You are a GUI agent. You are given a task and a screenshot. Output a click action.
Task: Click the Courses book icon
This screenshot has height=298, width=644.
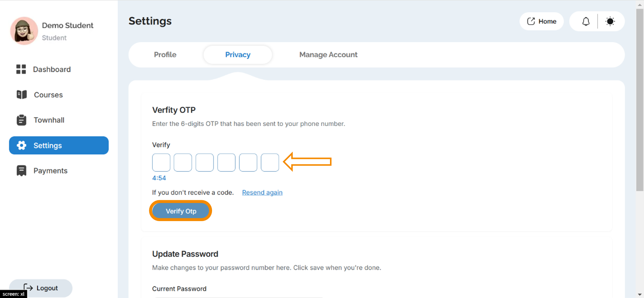click(21, 94)
